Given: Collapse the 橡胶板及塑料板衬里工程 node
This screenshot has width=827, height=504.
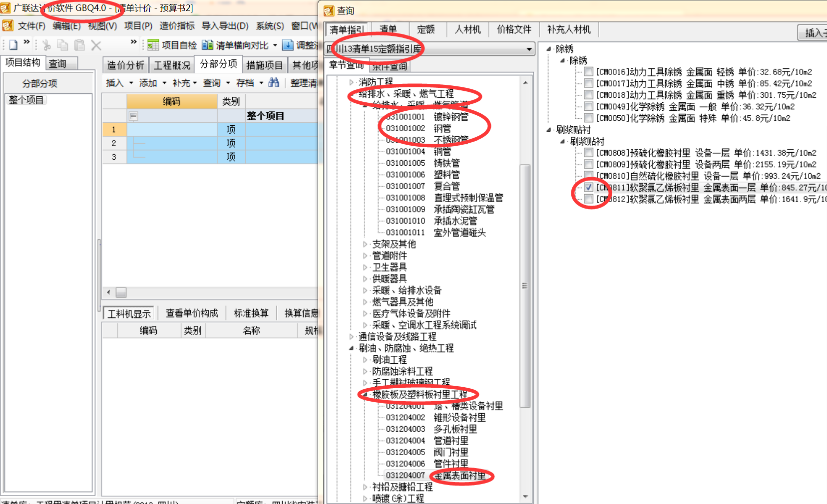Looking at the screenshot, I should click(x=366, y=394).
